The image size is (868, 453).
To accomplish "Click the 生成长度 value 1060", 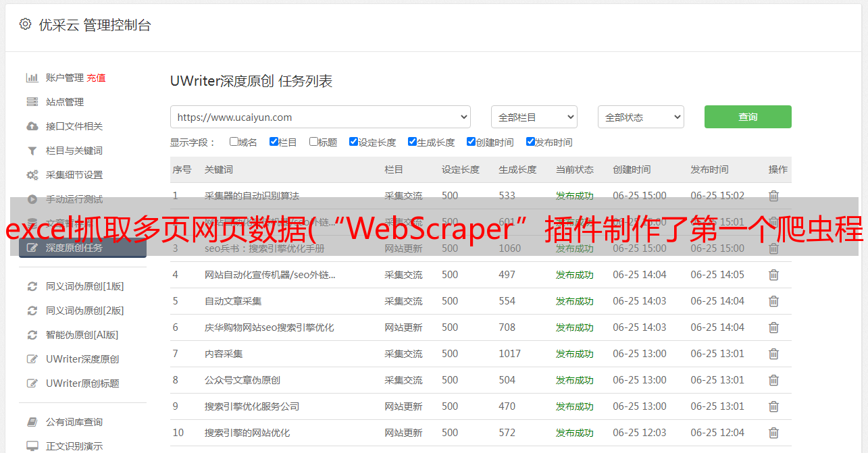I will click(510, 248).
